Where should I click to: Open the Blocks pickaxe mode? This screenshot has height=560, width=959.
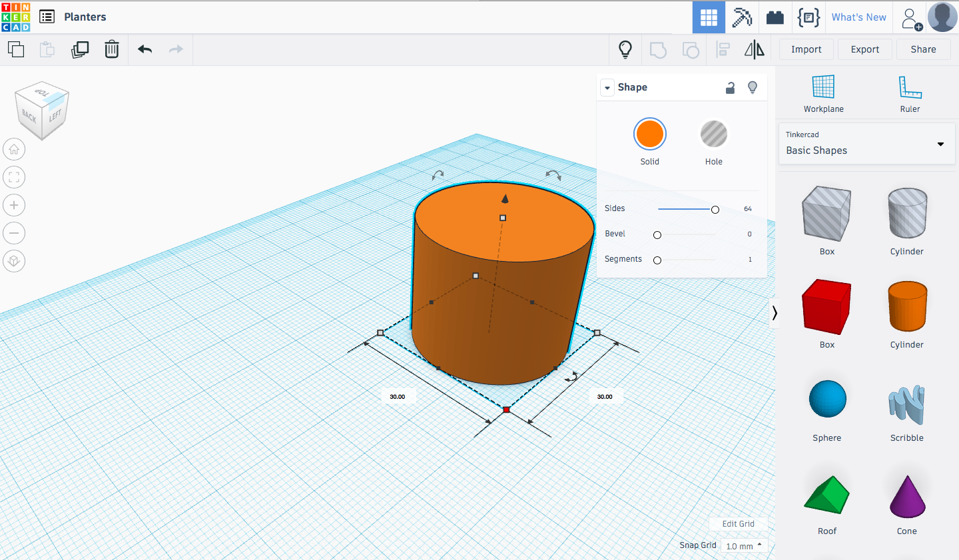(x=742, y=17)
